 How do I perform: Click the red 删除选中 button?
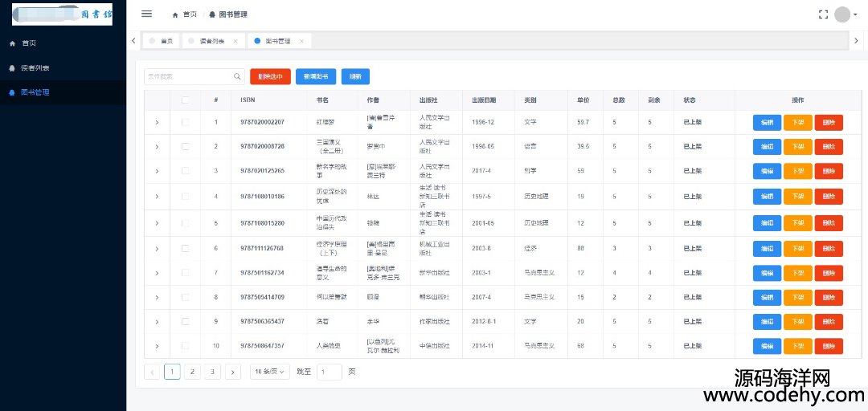tap(270, 76)
